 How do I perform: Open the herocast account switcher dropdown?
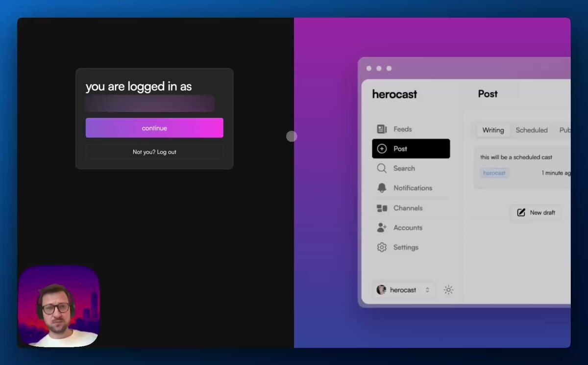[x=404, y=290]
